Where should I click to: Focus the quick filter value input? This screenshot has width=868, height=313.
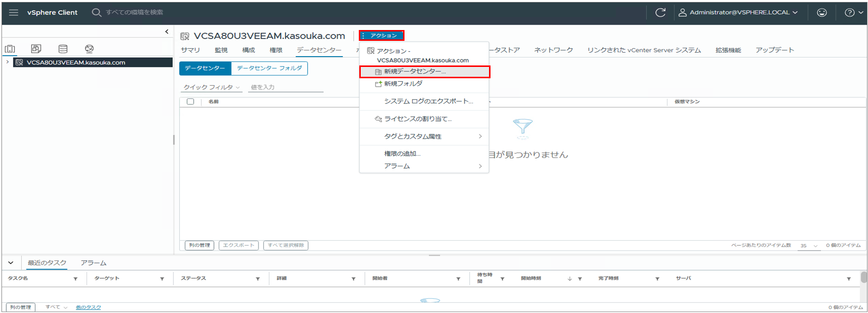click(x=286, y=87)
